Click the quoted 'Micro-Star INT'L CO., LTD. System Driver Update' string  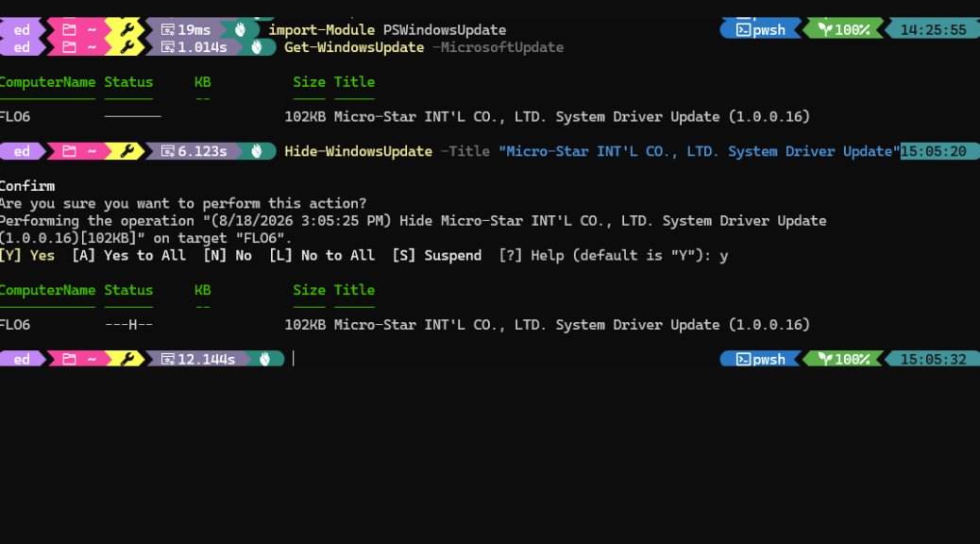pyautogui.click(x=700, y=151)
